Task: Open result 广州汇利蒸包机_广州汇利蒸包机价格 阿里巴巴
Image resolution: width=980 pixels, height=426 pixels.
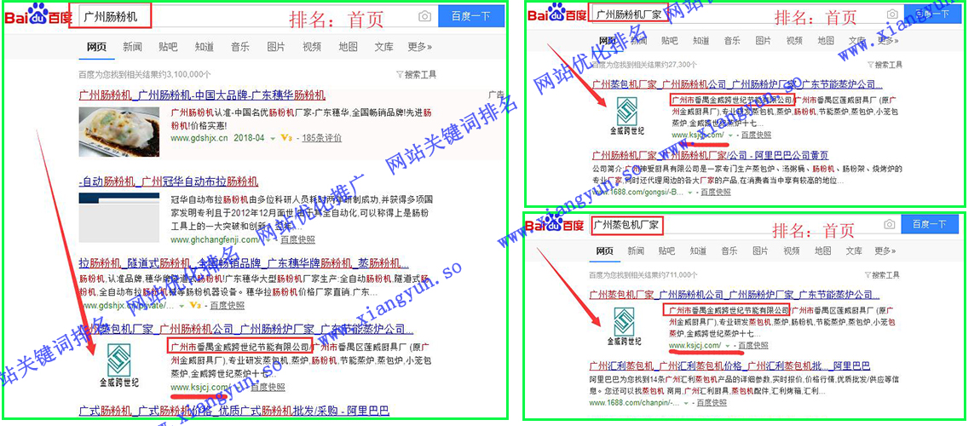Action: pyautogui.click(x=730, y=366)
